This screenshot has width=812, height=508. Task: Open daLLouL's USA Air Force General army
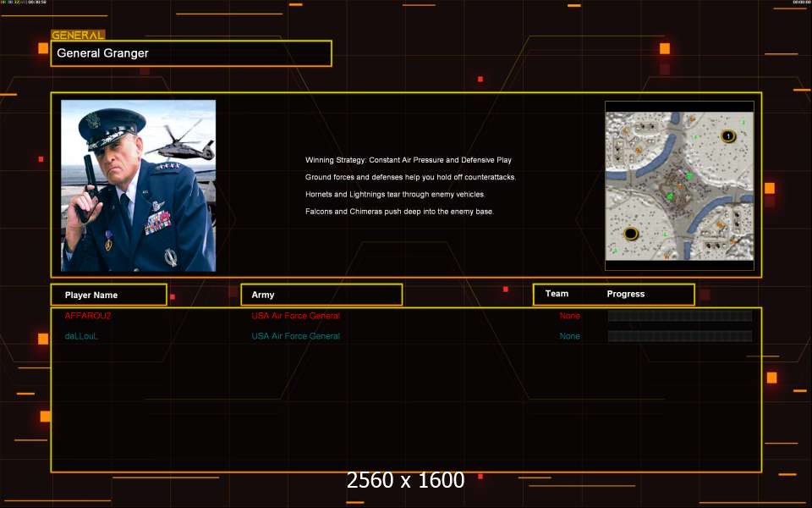pyautogui.click(x=296, y=336)
